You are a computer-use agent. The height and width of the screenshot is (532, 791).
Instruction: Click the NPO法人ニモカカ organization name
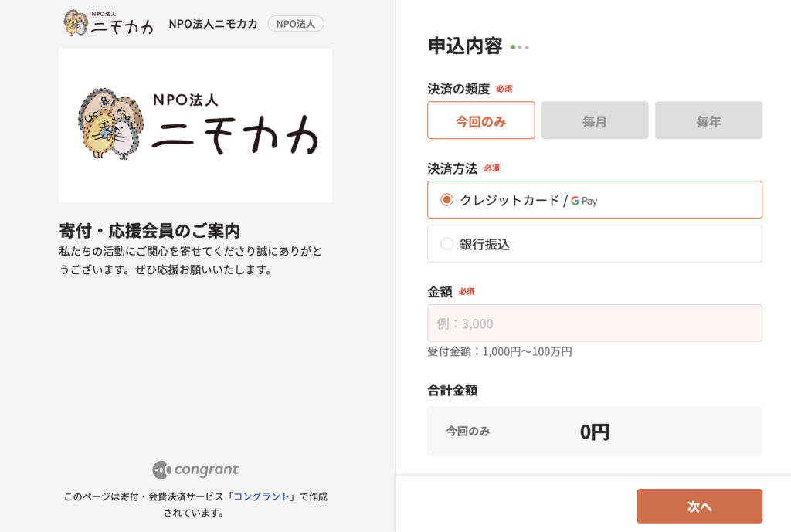(214, 23)
